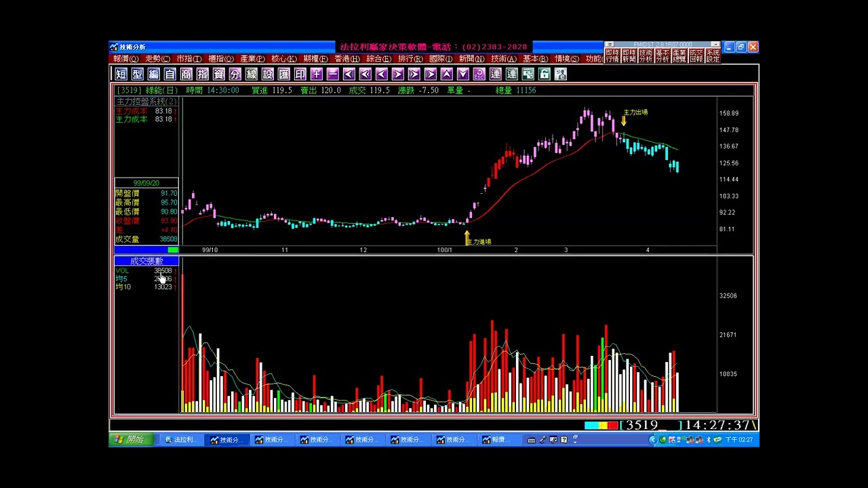Open the 走勢(C) menu
The height and width of the screenshot is (488, 868).
pos(157,59)
